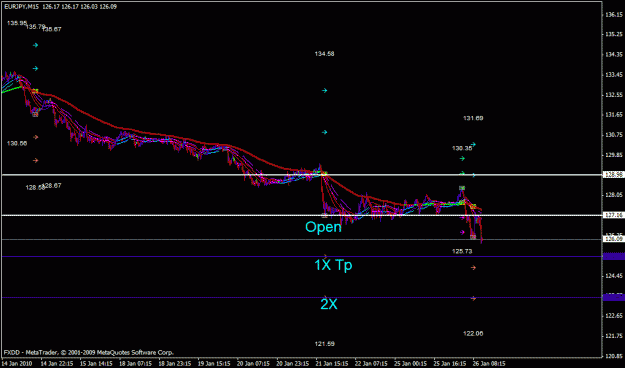Image resolution: width=625 pixels, height=368 pixels.
Task: Select the orange arrow beside the 130.66 label
Action: (35, 137)
